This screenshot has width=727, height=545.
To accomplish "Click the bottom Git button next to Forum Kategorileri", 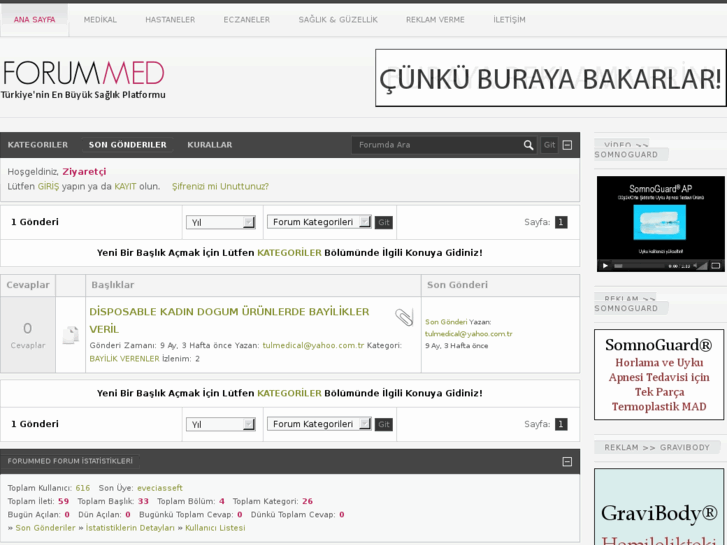I will coord(383,424).
